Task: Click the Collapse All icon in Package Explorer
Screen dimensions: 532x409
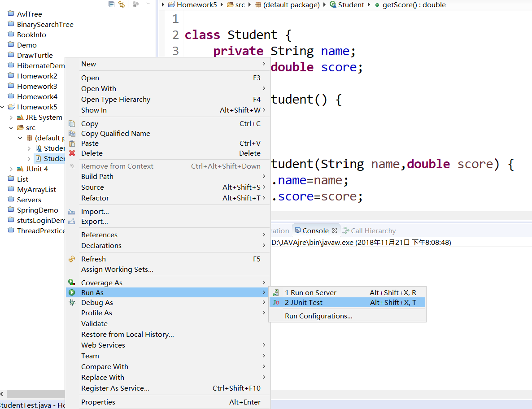Action: [111, 4]
